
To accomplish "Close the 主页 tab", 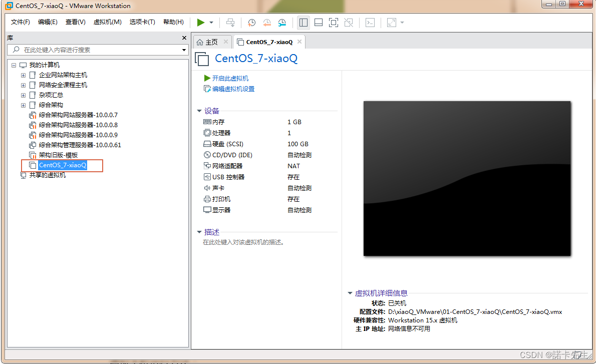I will [226, 42].
